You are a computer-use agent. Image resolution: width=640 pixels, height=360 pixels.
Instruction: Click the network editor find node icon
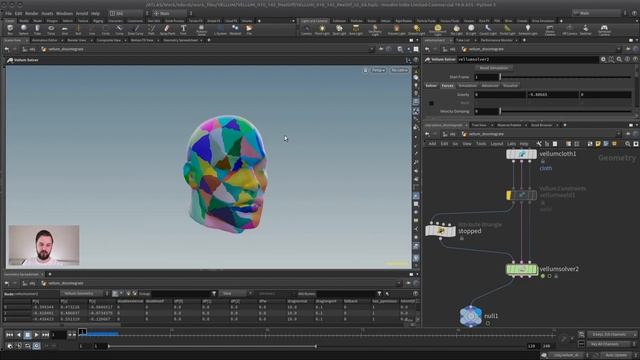(627, 144)
